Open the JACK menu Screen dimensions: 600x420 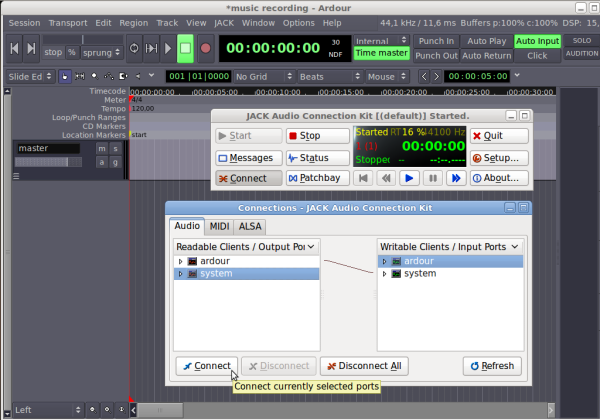click(x=224, y=23)
